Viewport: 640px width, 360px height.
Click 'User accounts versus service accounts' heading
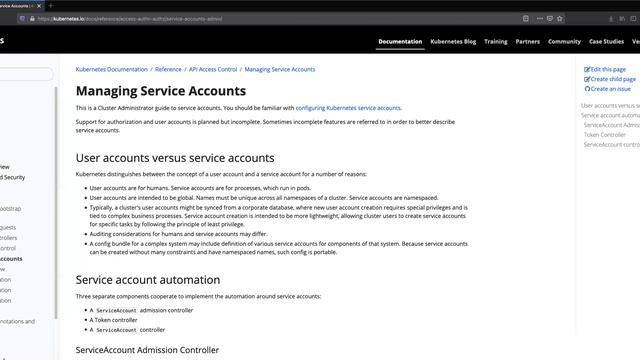pyautogui.click(x=175, y=158)
